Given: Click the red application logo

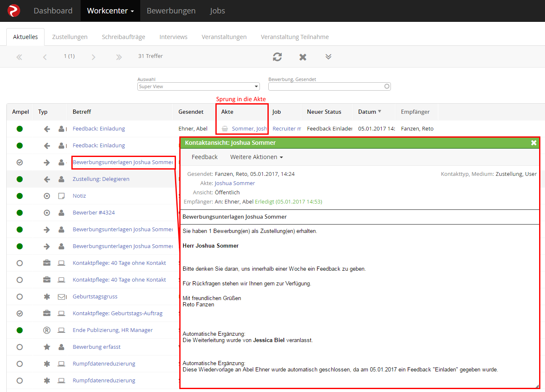Looking at the screenshot, I should click(14, 10).
